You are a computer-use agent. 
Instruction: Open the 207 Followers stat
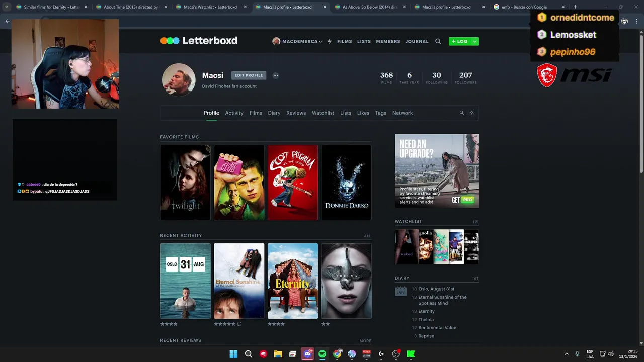(466, 78)
